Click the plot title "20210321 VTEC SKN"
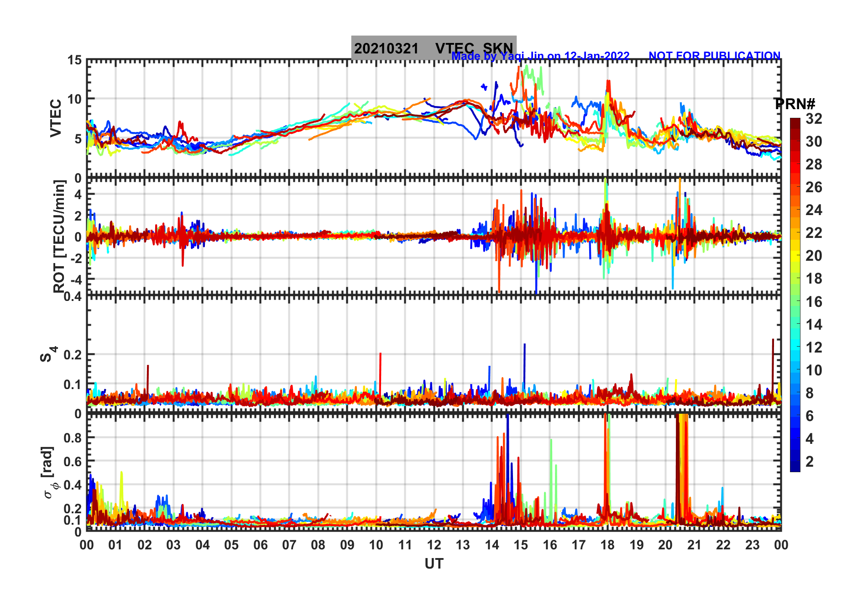This screenshot has width=868, height=590. (434, 48)
